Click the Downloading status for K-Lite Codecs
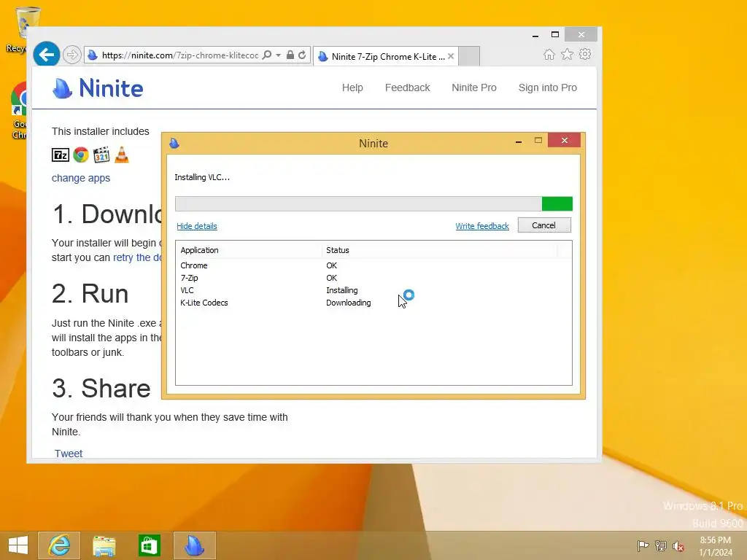 [348, 303]
